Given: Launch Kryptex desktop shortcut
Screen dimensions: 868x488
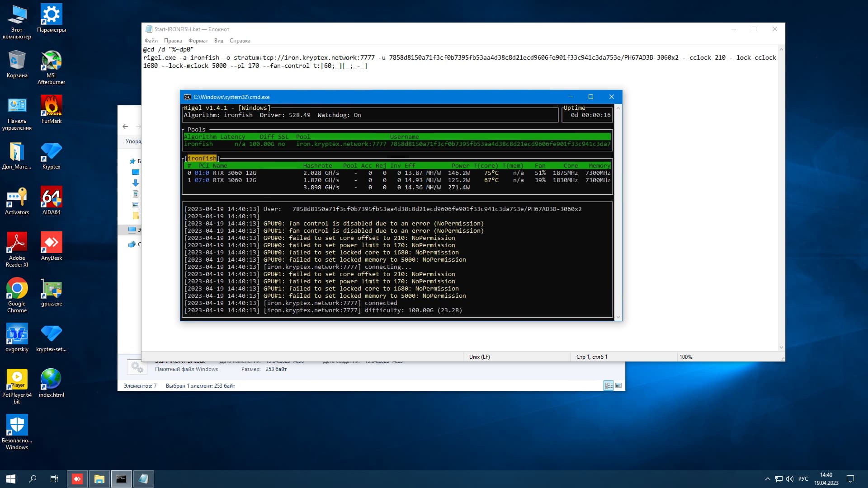Looking at the screenshot, I should 51,155.
